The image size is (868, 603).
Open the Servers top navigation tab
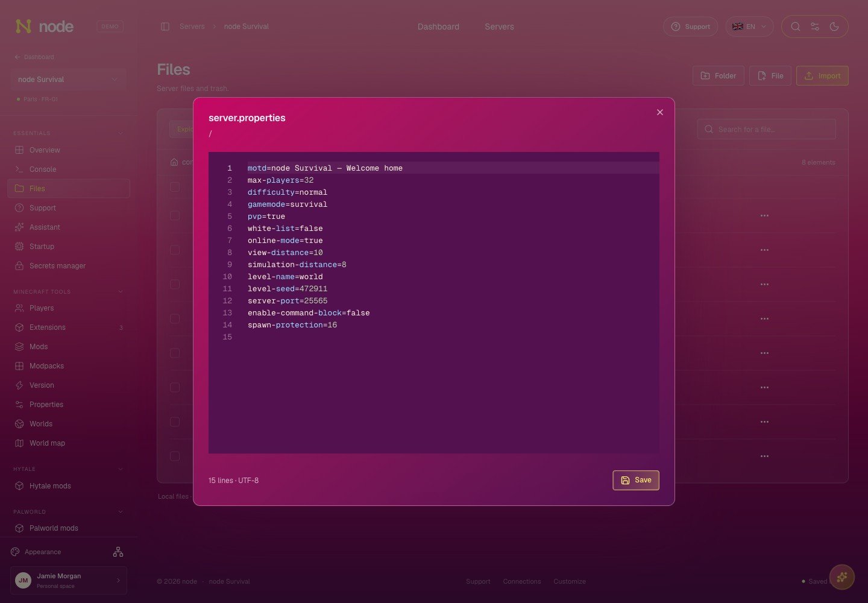[x=499, y=27]
